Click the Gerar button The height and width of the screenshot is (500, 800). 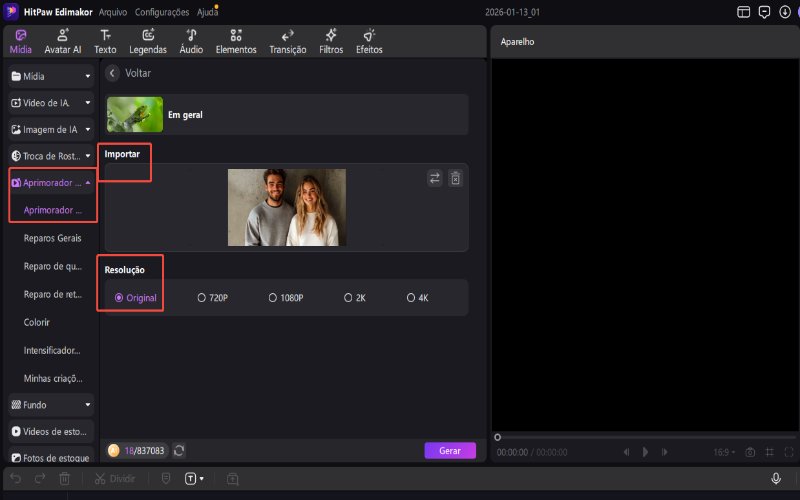click(x=450, y=451)
